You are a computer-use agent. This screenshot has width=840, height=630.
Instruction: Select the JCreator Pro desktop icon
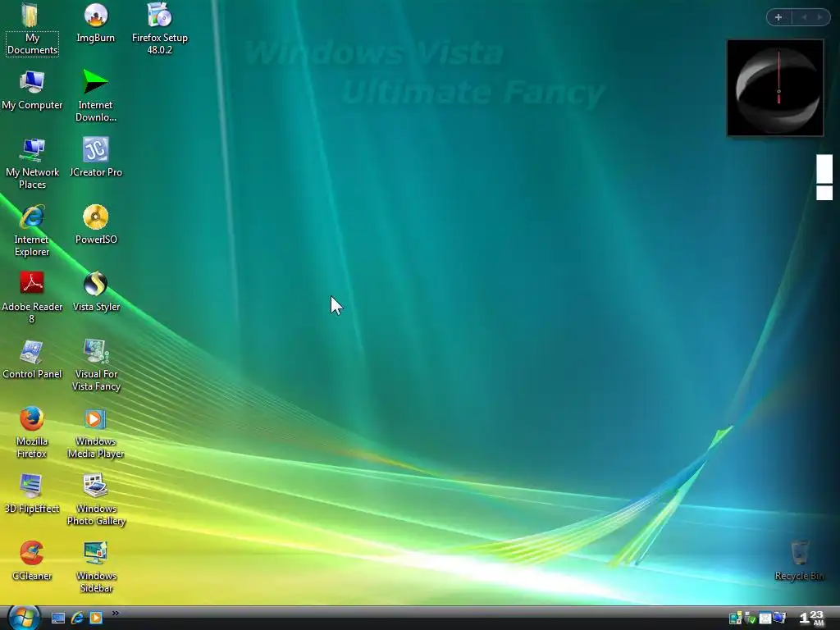pyautogui.click(x=95, y=157)
